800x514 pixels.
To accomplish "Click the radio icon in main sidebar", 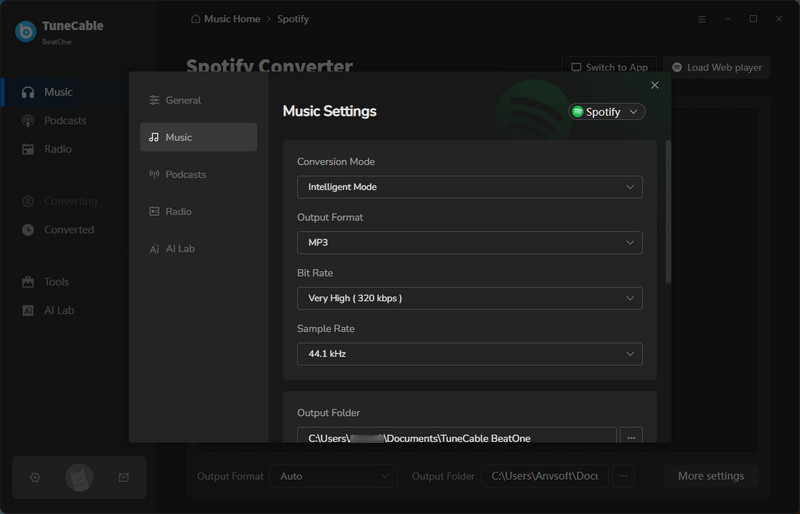I will [x=28, y=149].
